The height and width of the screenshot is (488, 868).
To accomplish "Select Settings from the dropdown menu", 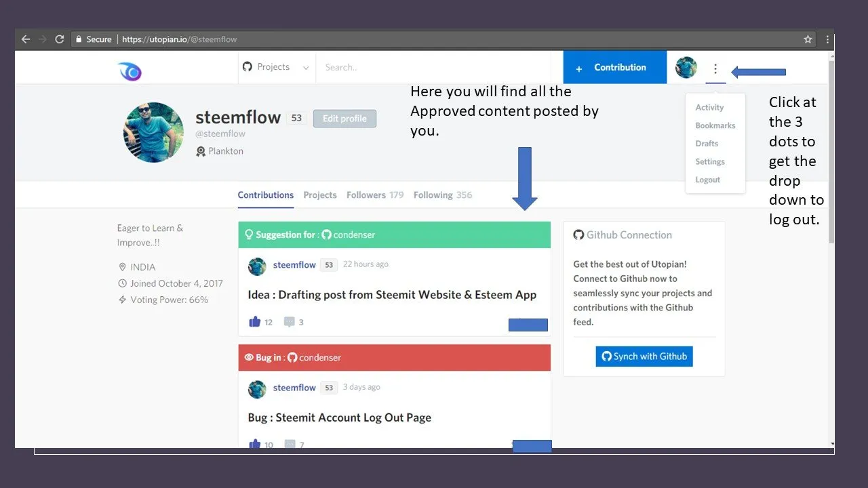I will click(710, 161).
